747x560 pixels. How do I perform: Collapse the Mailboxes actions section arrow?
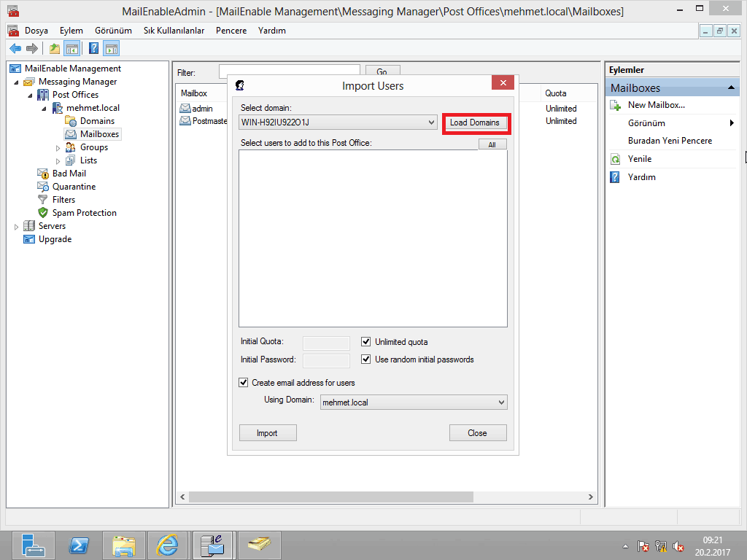pos(731,87)
